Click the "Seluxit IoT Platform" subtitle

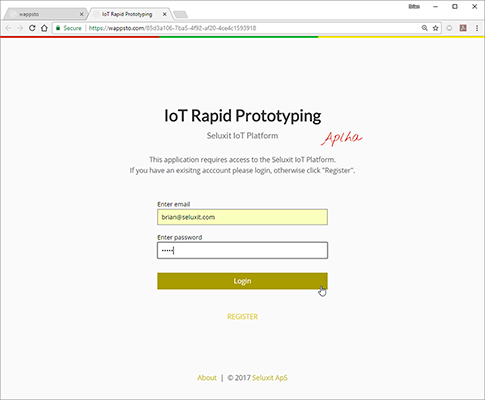(x=242, y=136)
